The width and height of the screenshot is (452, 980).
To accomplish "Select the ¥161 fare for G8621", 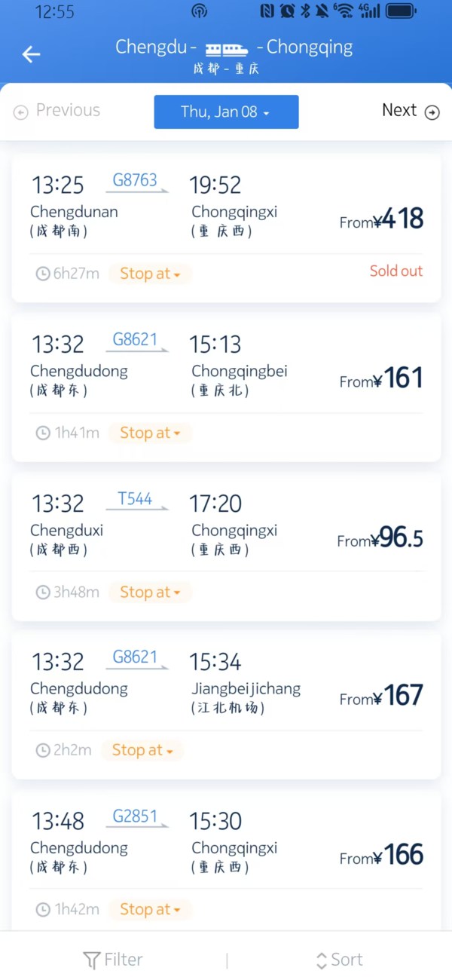I will point(382,378).
